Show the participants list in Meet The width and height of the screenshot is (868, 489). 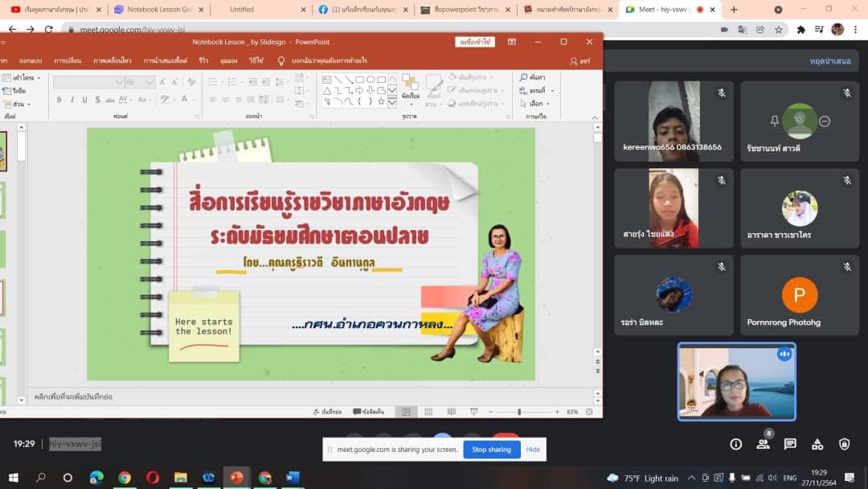point(763,444)
